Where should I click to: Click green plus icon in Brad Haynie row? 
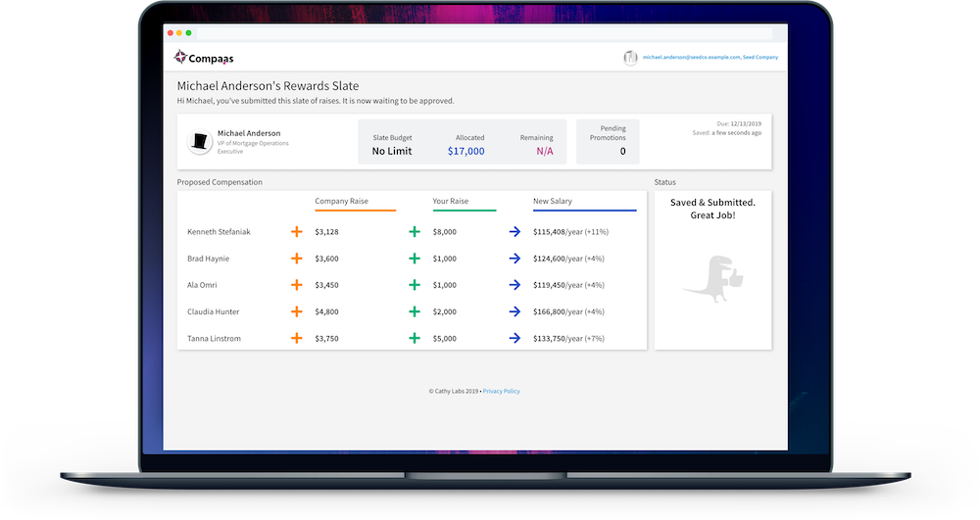415,259
